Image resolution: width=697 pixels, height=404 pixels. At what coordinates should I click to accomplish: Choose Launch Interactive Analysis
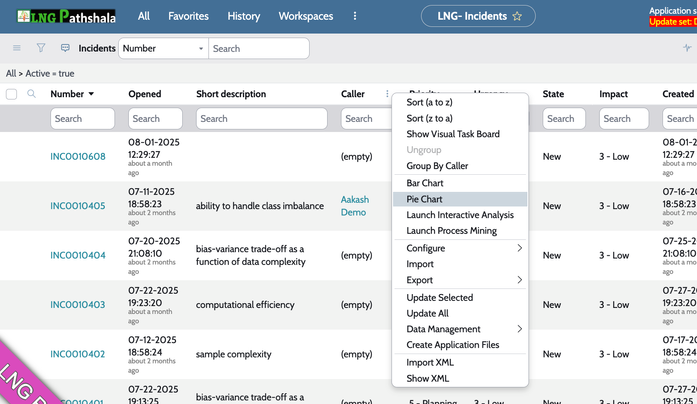[460, 215]
